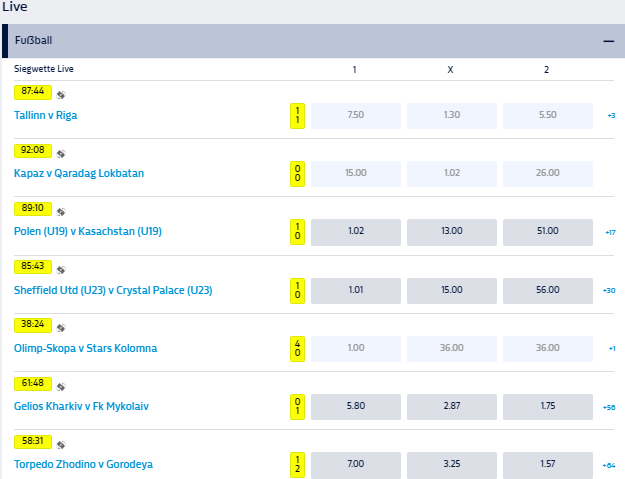The image size is (625, 479).
Task: Expand +17 more markets for Polen (U19)
Action: [x=610, y=232]
